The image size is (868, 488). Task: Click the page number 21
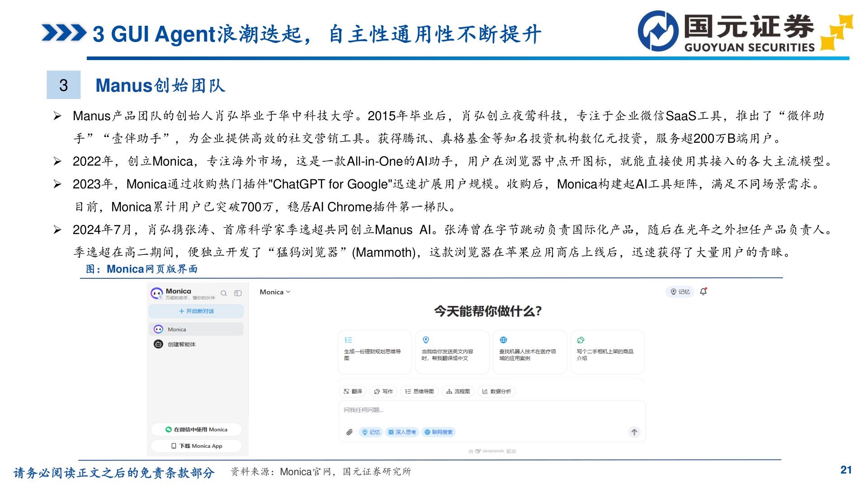[846, 470]
